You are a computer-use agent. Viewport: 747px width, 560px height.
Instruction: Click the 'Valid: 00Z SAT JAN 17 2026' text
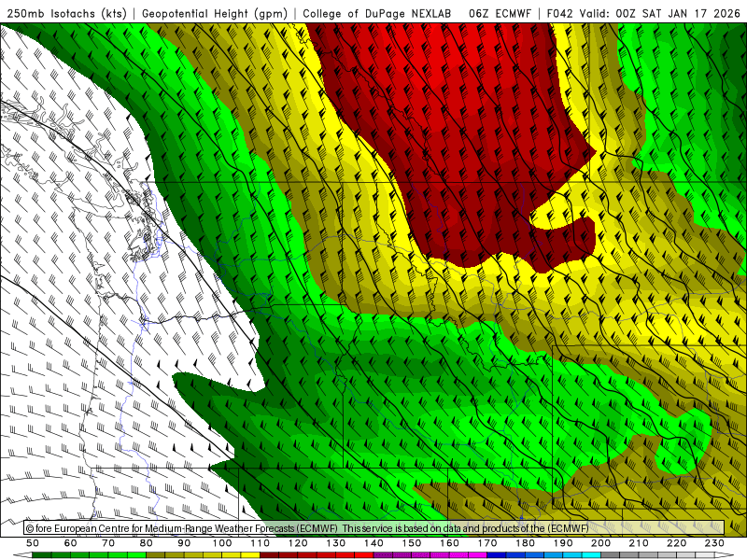click(x=660, y=13)
